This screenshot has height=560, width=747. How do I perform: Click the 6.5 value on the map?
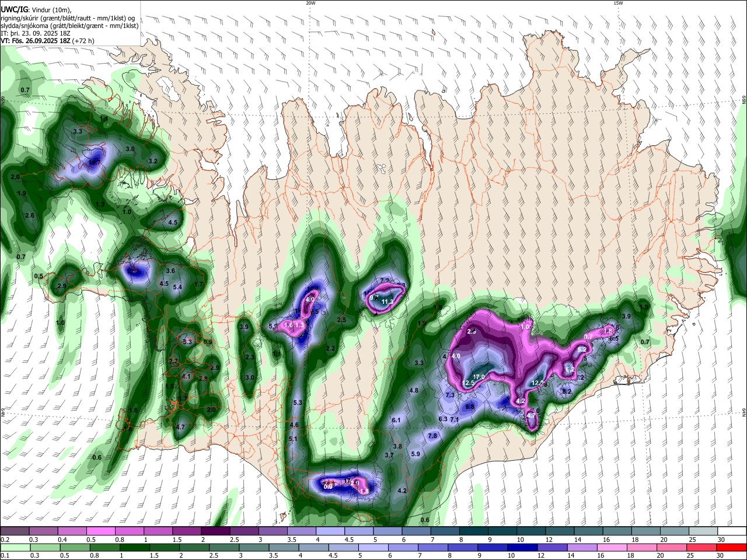coord(614,338)
